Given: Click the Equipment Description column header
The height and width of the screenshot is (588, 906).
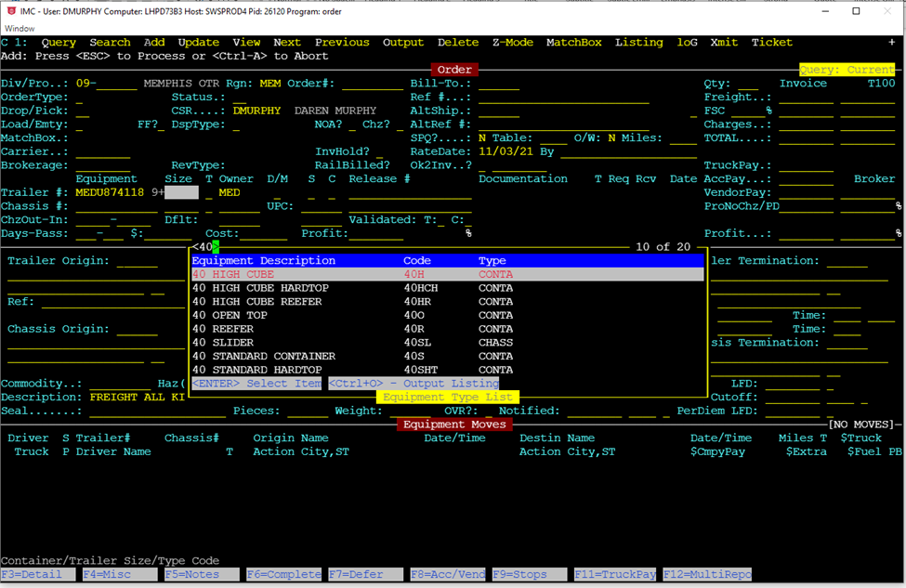Looking at the screenshot, I should 264,260.
